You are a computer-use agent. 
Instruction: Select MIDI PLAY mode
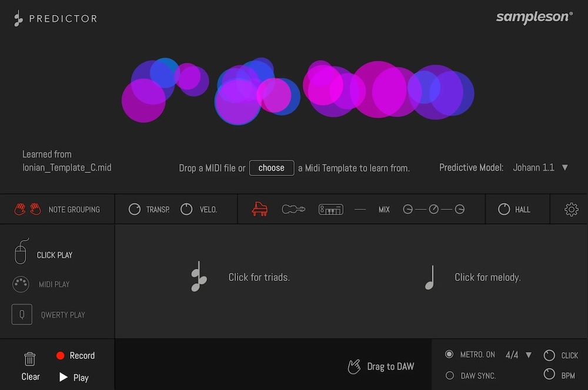click(54, 284)
